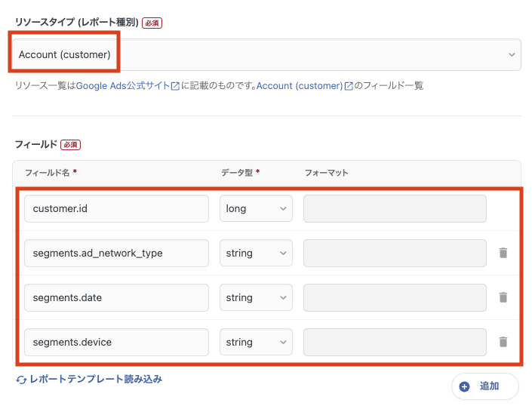
Task: Open the Account (customer) field list link
Action: (x=300, y=86)
